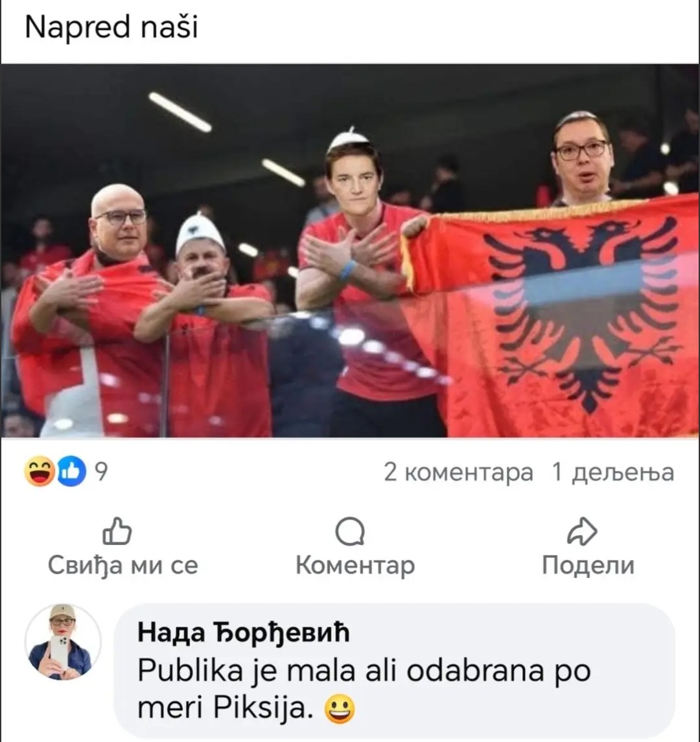Click the blue Like reaction icon
The height and width of the screenshot is (742, 700).
72,471
